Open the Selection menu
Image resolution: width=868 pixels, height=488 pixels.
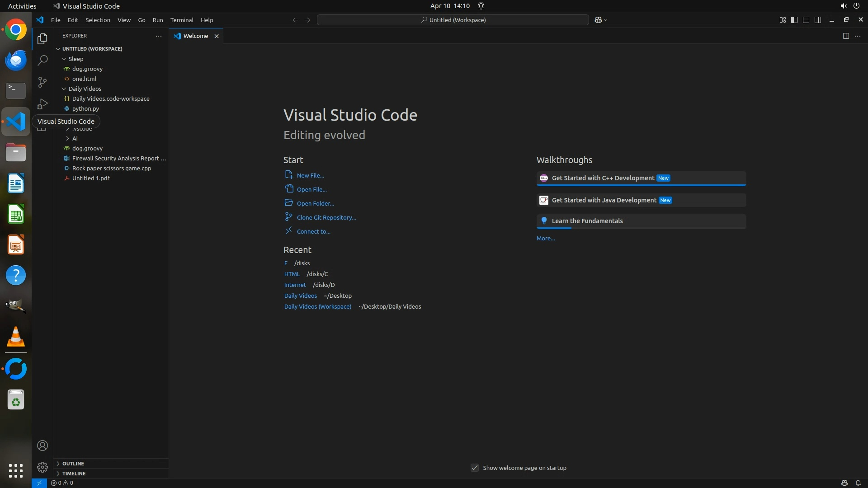tap(98, 20)
